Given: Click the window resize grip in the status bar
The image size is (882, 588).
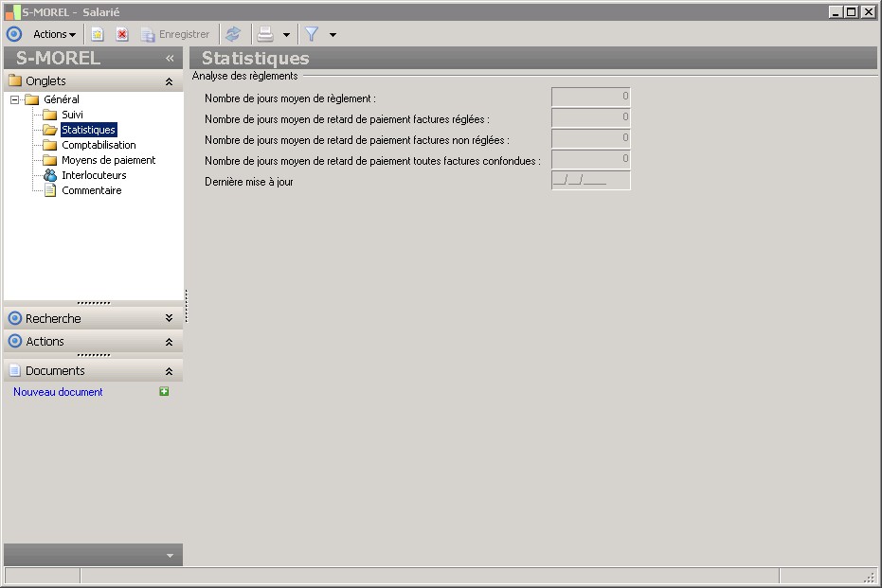Looking at the screenshot, I should click(x=870, y=577).
